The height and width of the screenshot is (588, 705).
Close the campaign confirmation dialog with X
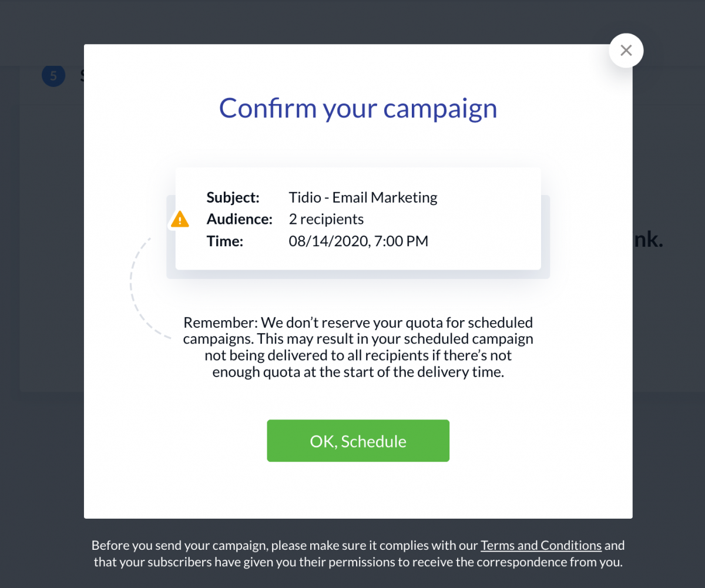[x=626, y=51]
